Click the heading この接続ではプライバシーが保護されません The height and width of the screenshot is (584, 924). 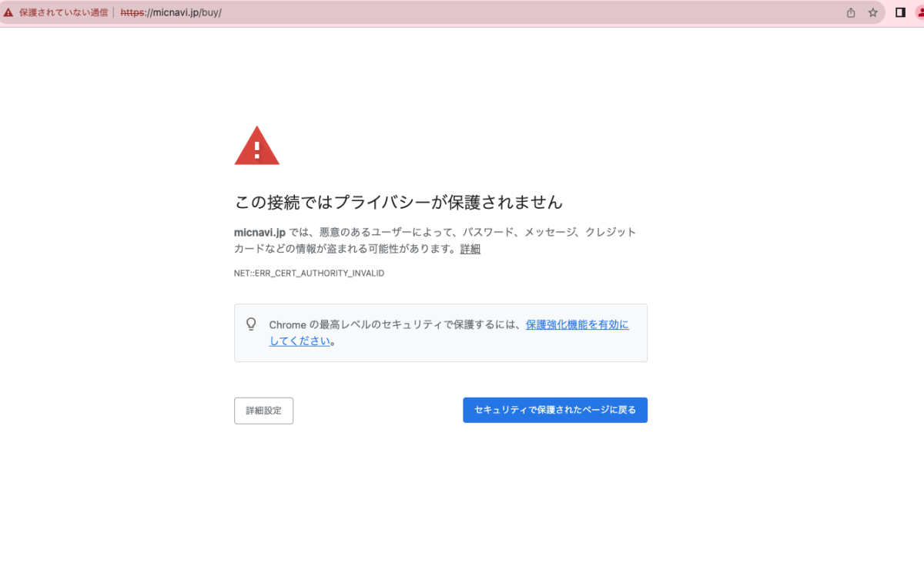(398, 203)
